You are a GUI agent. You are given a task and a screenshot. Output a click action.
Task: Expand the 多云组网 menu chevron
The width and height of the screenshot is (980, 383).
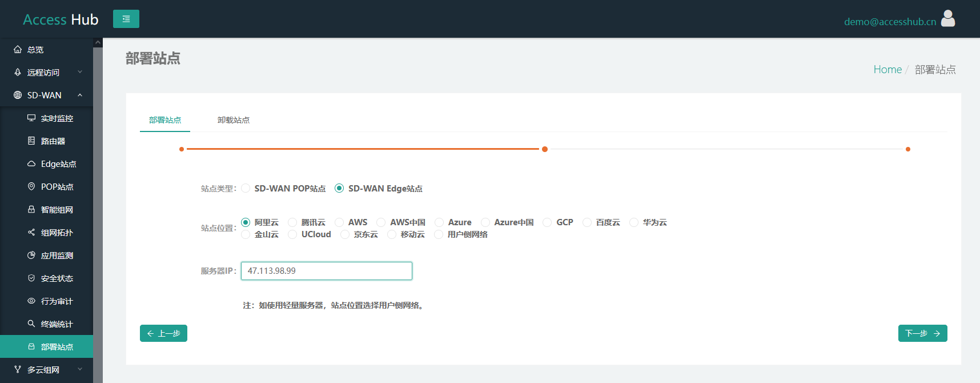80,369
